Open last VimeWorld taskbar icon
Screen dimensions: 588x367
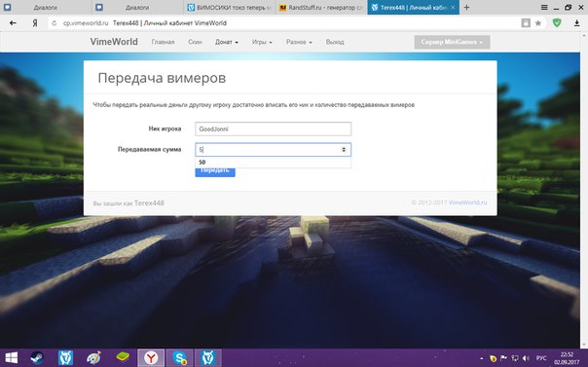(207, 357)
